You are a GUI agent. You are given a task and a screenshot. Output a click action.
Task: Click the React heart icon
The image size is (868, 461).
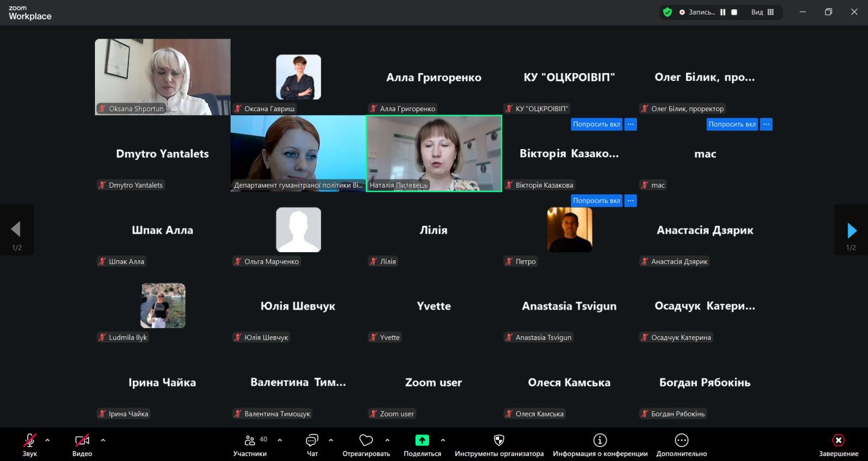tap(366, 440)
